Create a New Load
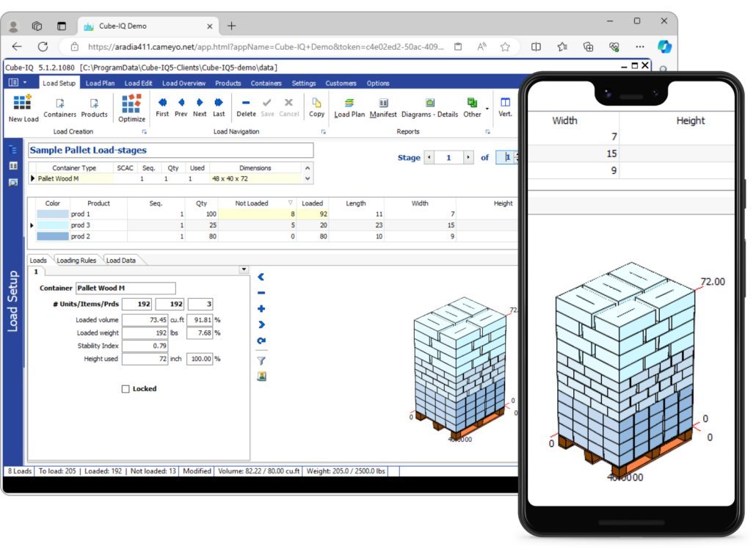 tap(23, 107)
